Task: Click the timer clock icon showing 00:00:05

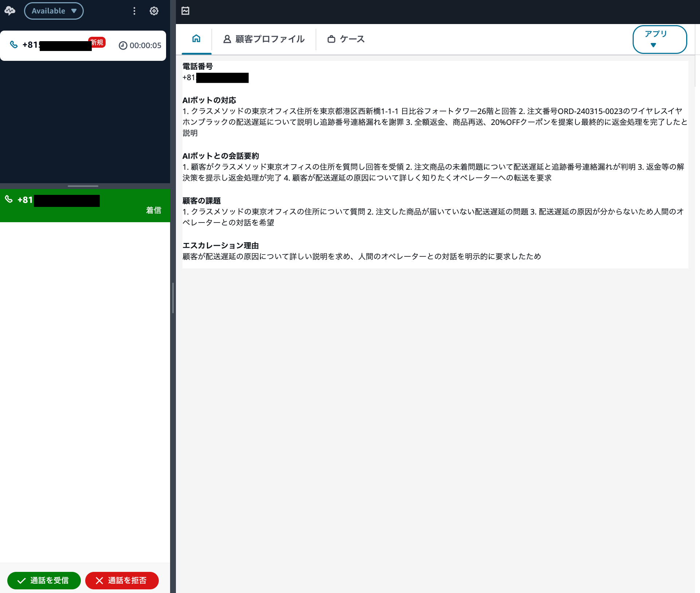Action: coord(123,46)
